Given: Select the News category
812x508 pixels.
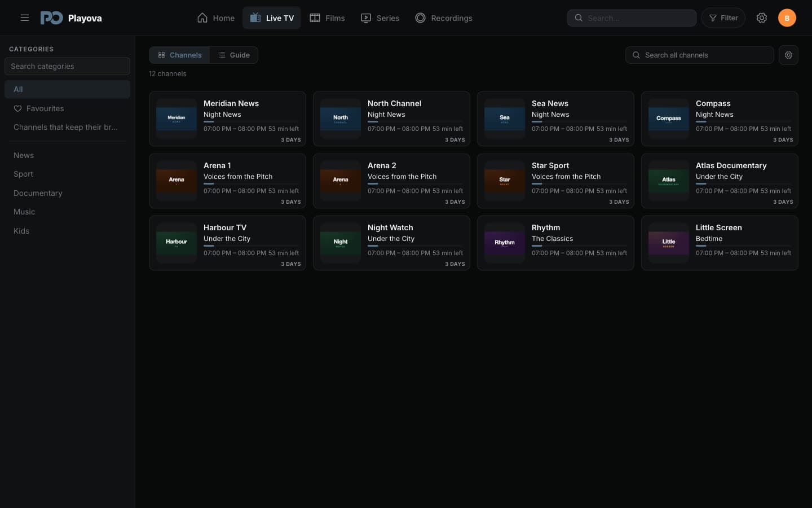Looking at the screenshot, I should (x=67, y=155).
